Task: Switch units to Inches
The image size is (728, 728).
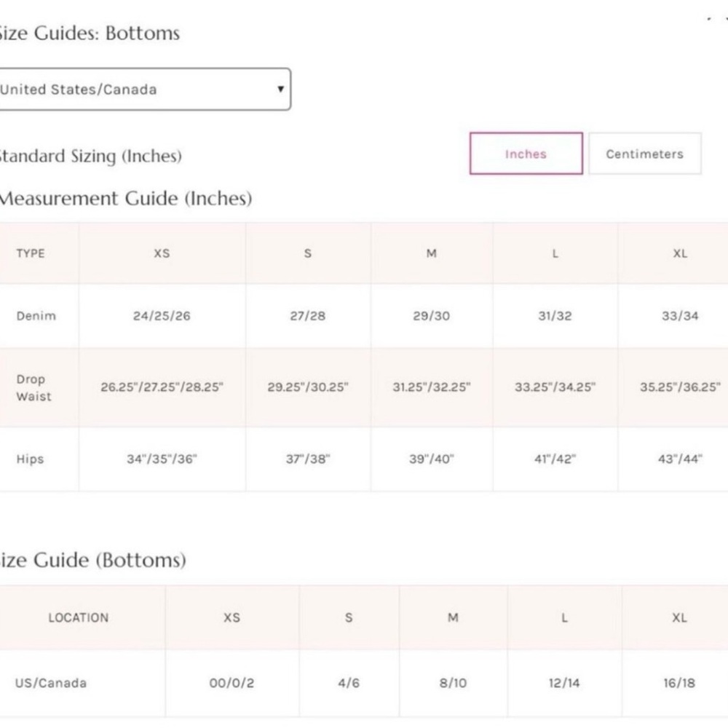Action: (x=526, y=154)
